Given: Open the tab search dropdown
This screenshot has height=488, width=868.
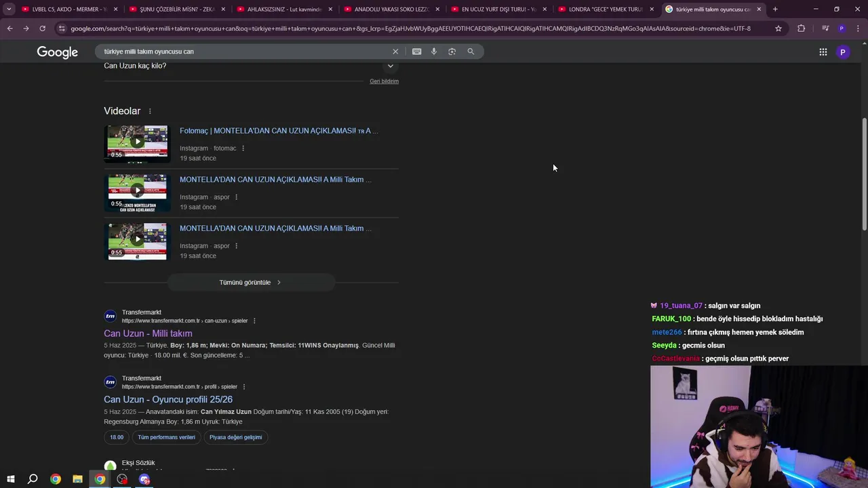Looking at the screenshot, I should (9, 9).
